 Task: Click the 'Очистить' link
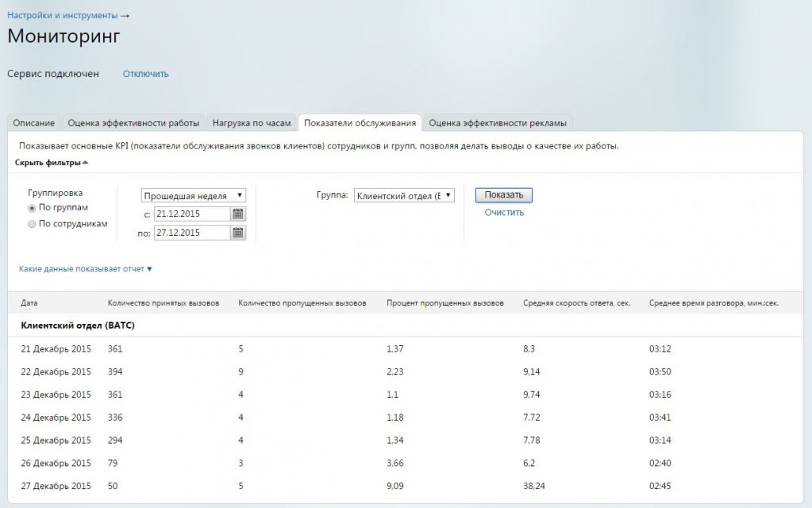pos(504,212)
